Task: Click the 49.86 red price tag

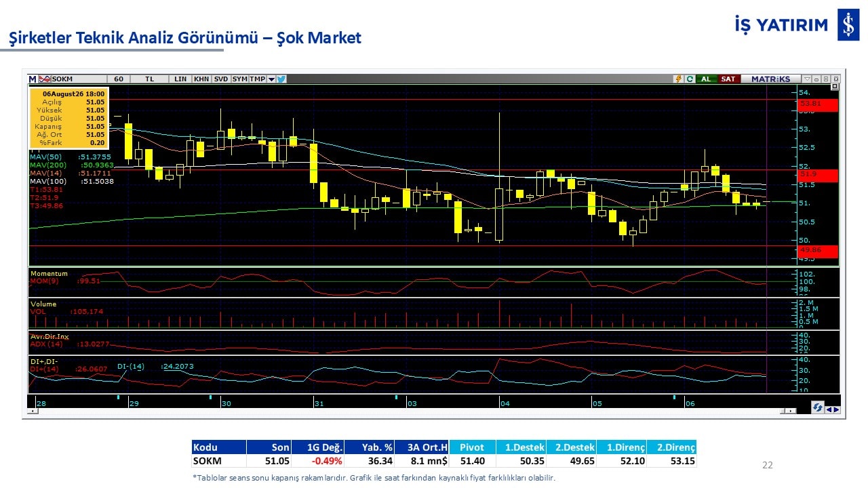Action: pyautogui.click(x=818, y=251)
